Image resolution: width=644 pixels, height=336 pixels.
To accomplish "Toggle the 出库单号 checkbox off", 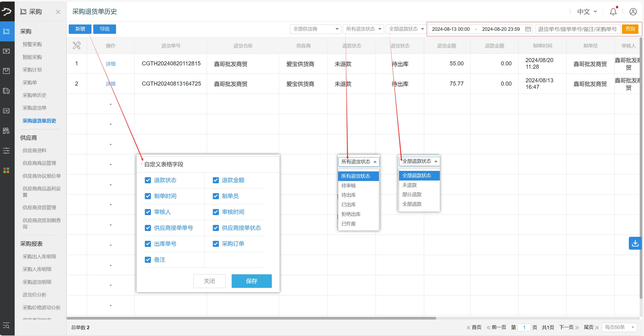I will (148, 244).
